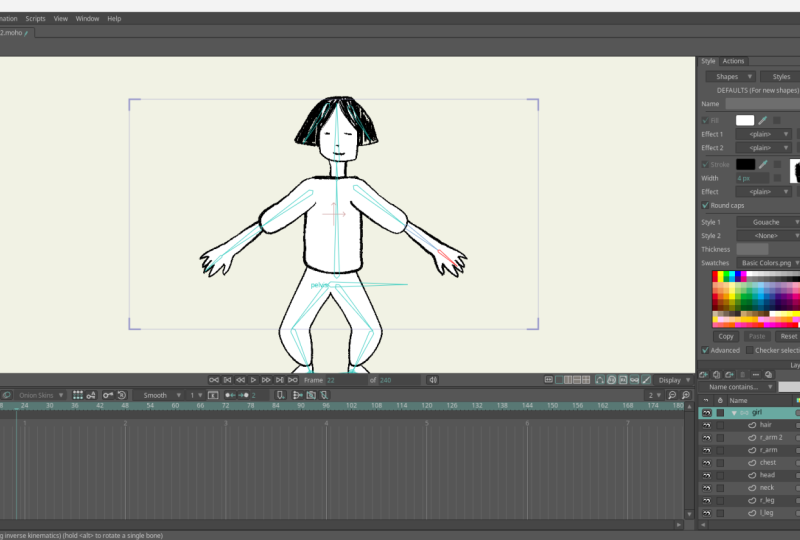Image resolution: width=800 pixels, height=540 pixels.
Task: Collapse the girl bone layer group
Action: [734, 412]
